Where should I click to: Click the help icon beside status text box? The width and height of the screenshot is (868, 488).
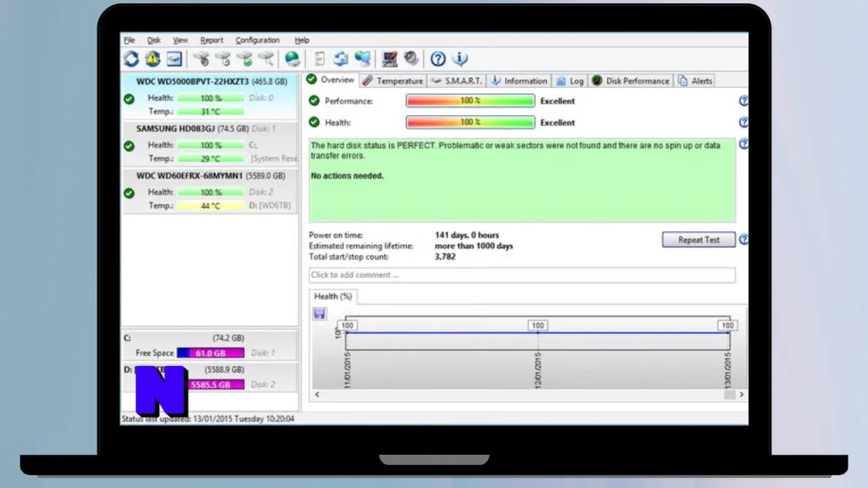[x=743, y=144]
